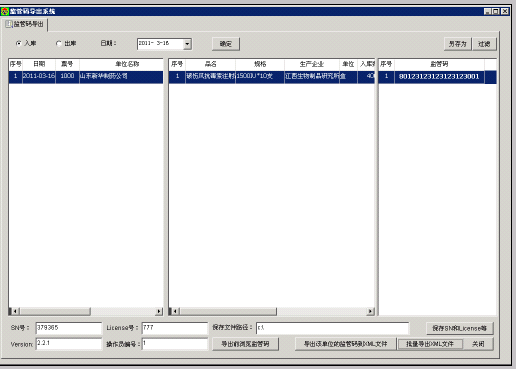Image resolution: width=516 pixels, height=369 pixels.
Task: Select the supervision code beginning 80123123
Action: tap(439, 77)
